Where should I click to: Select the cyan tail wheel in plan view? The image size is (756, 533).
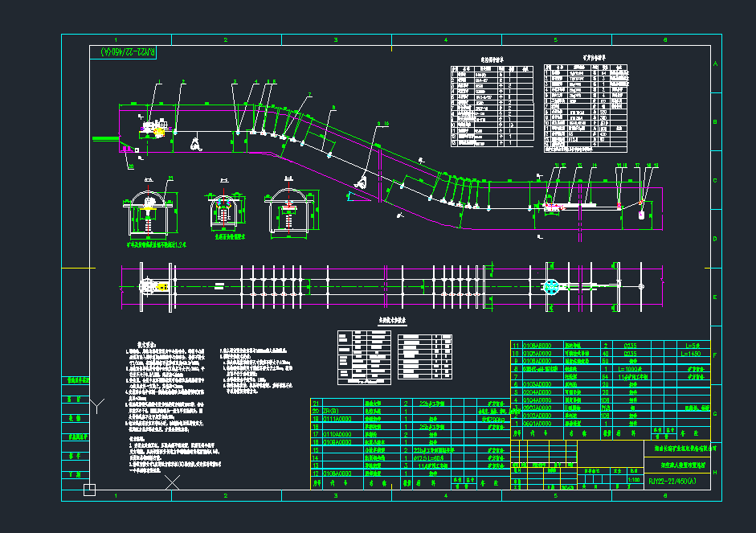pyautogui.click(x=551, y=287)
